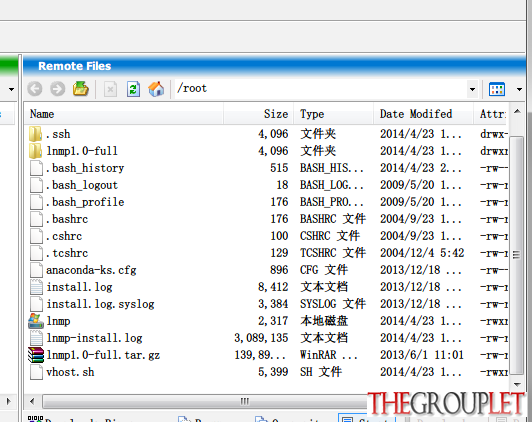Select the lnmp1.0-full folder icon
The width and height of the screenshot is (532, 422).
coord(35,151)
